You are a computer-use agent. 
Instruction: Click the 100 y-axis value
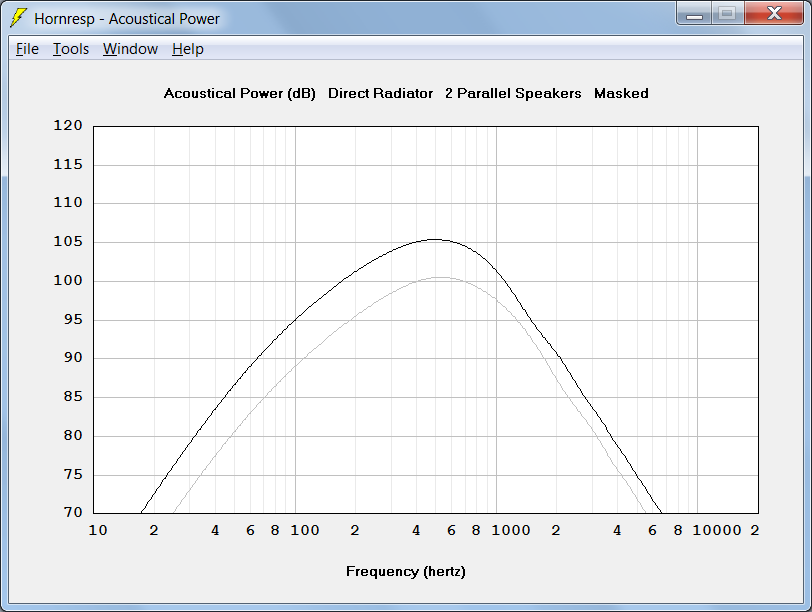tap(68, 281)
